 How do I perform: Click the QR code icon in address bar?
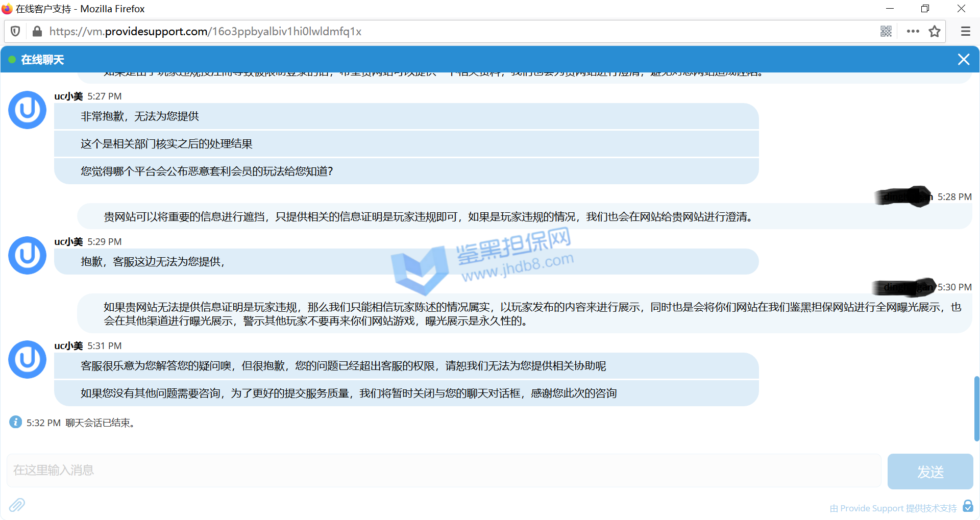click(886, 32)
